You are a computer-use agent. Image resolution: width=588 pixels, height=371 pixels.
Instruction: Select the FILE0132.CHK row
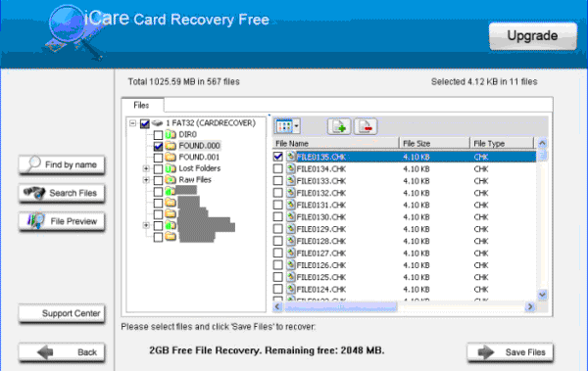[x=404, y=193]
